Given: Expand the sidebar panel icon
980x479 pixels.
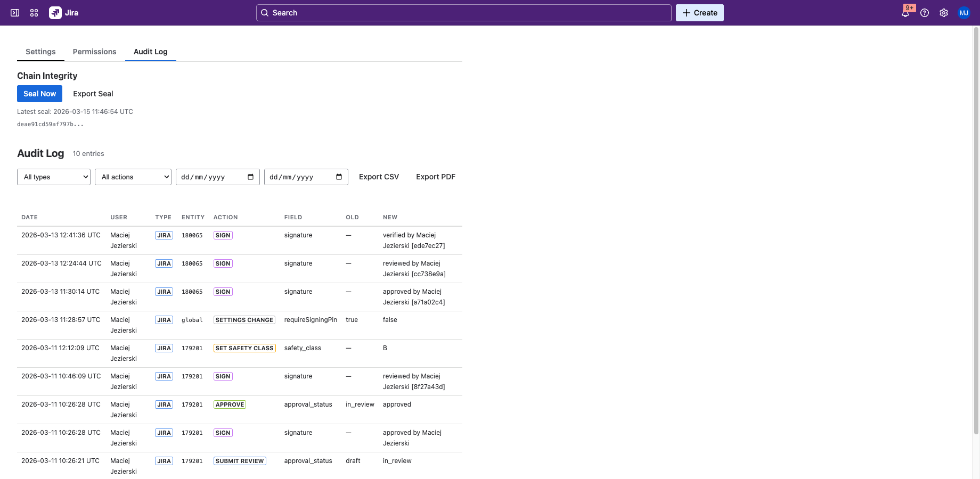Looking at the screenshot, I should 14,12.
